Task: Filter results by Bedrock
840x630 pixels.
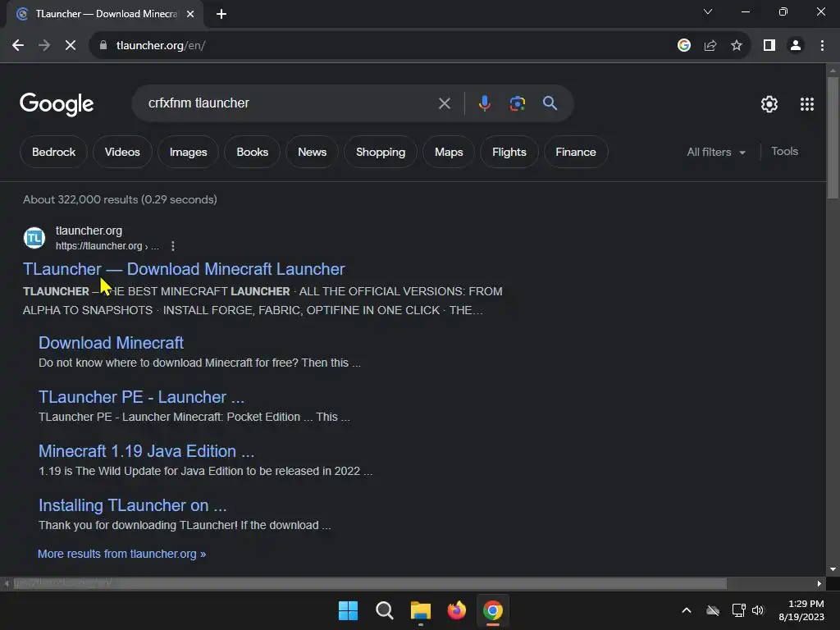Action: tap(53, 152)
